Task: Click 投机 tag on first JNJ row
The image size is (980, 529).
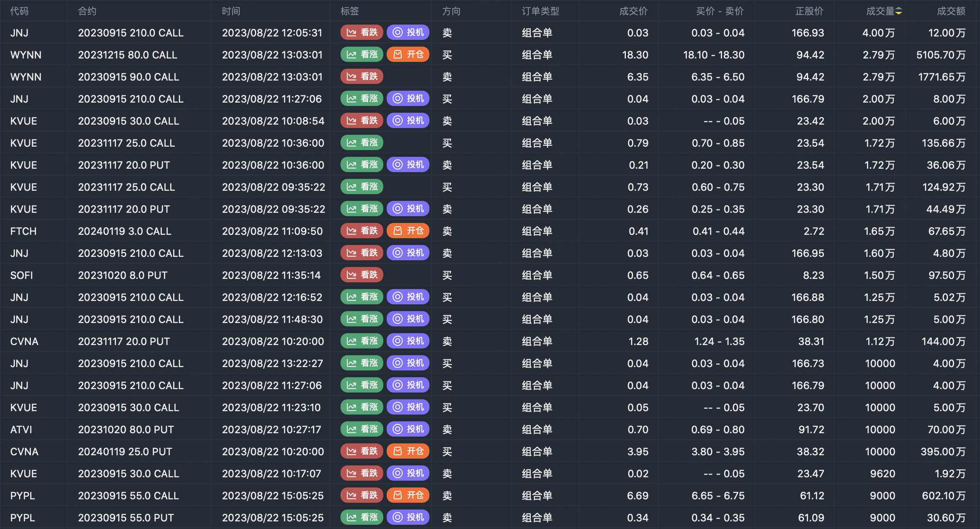Action: 408,33
